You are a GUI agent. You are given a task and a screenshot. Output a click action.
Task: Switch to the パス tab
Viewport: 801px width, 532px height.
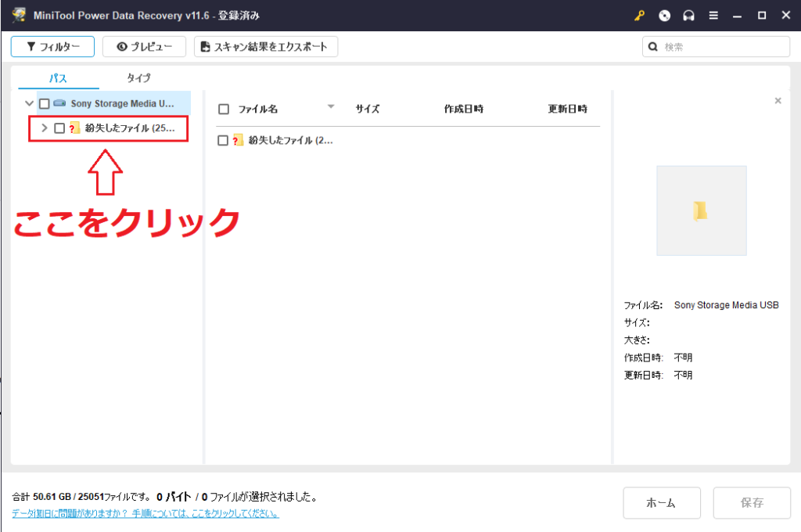[x=58, y=78]
